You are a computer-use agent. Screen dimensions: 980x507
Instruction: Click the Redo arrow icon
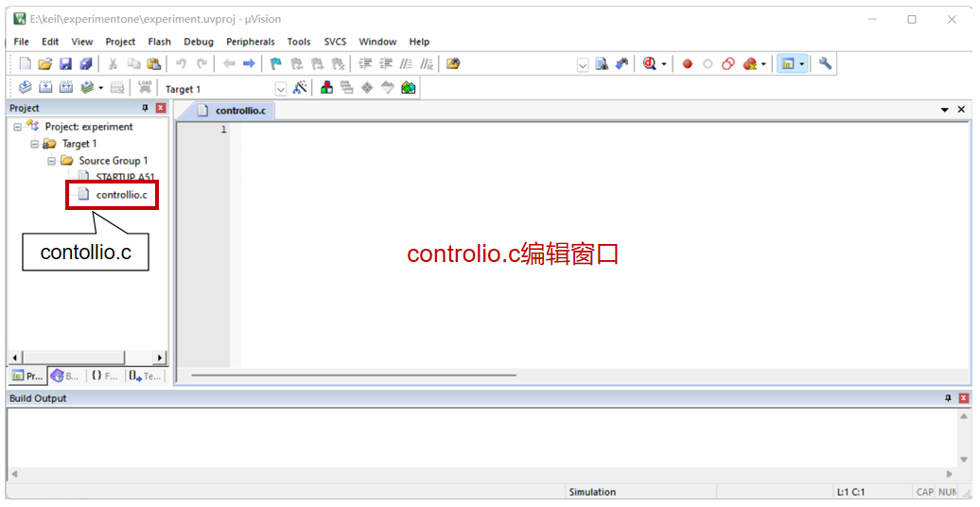pyautogui.click(x=201, y=63)
